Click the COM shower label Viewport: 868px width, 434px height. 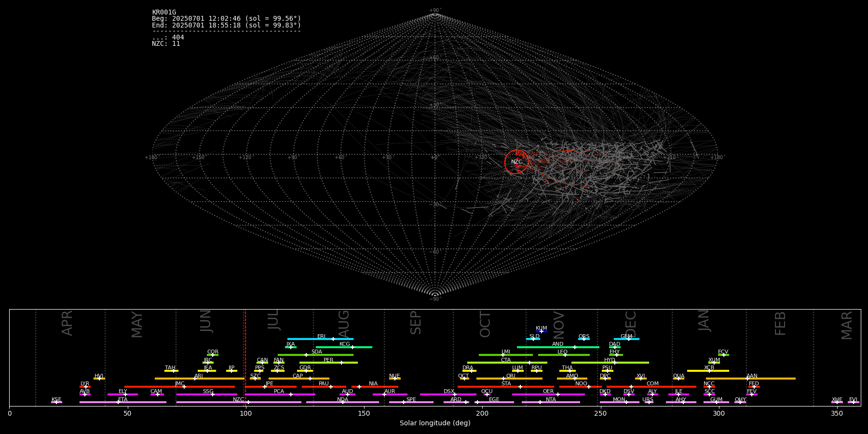pyautogui.click(x=652, y=384)
